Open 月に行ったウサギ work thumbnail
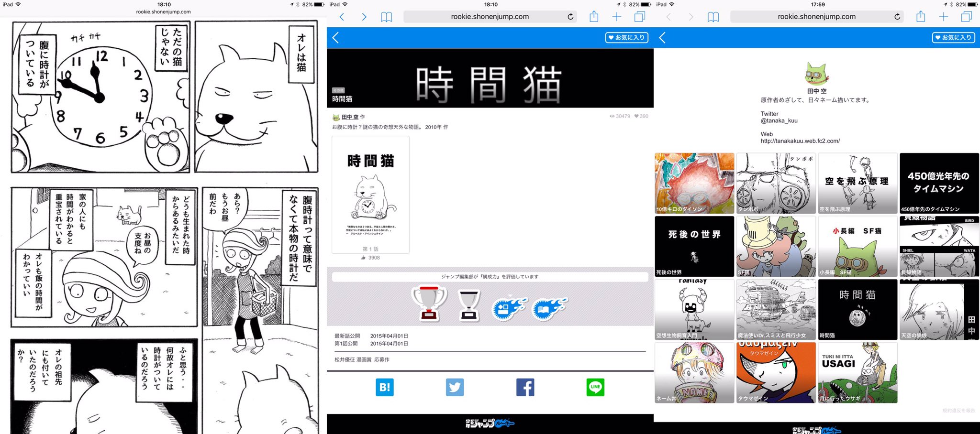Screen dimensions: 980x434 coord(858,372)
